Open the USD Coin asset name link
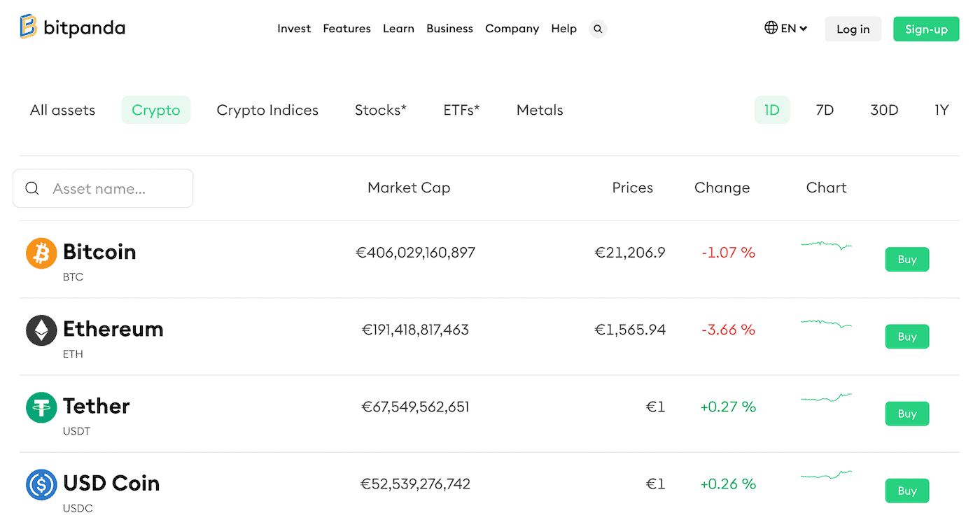This screenshot has width=980, height=527. (x=111, y=483)
